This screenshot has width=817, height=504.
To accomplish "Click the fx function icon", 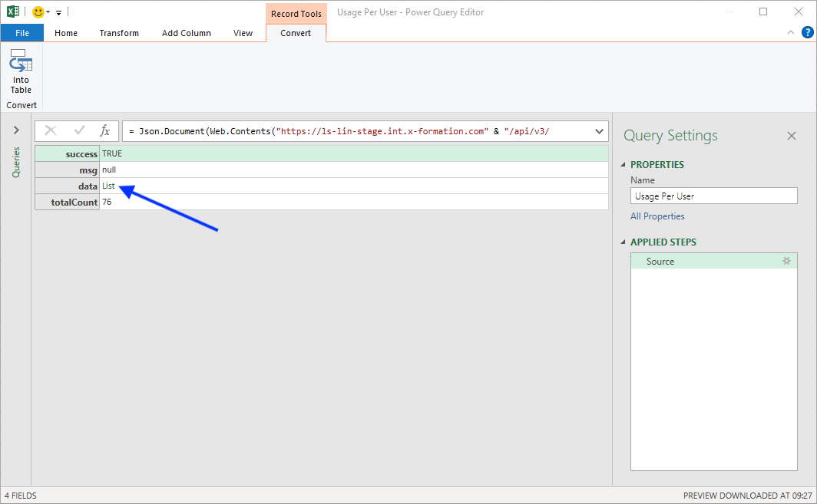I will 104,130.
